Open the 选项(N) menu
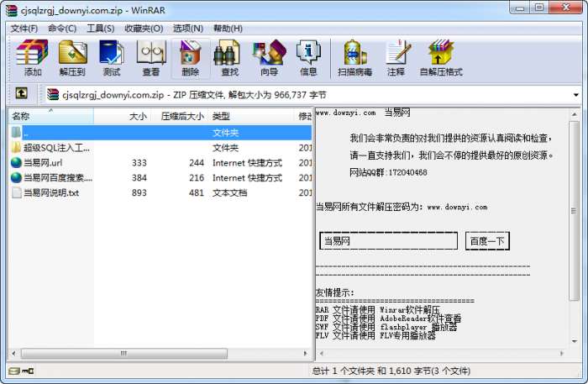The height and width of the screenshot is (384, 588). click(x=188, y=29)
